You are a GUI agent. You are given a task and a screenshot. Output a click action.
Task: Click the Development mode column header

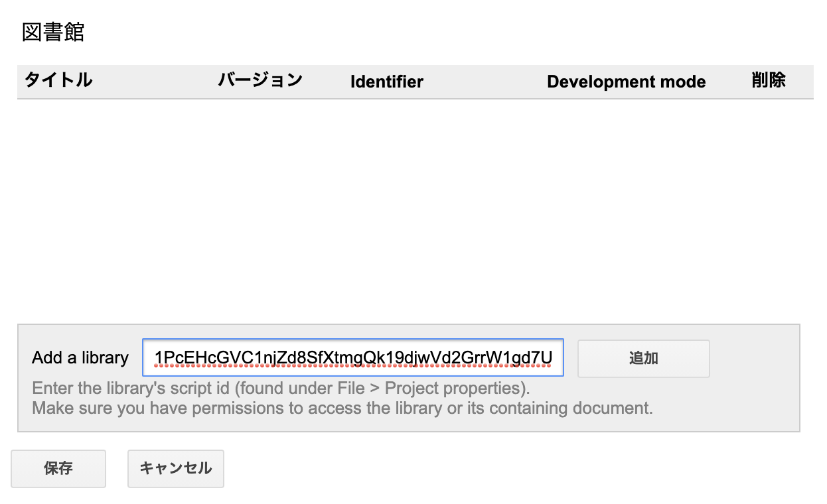[626, 82]
